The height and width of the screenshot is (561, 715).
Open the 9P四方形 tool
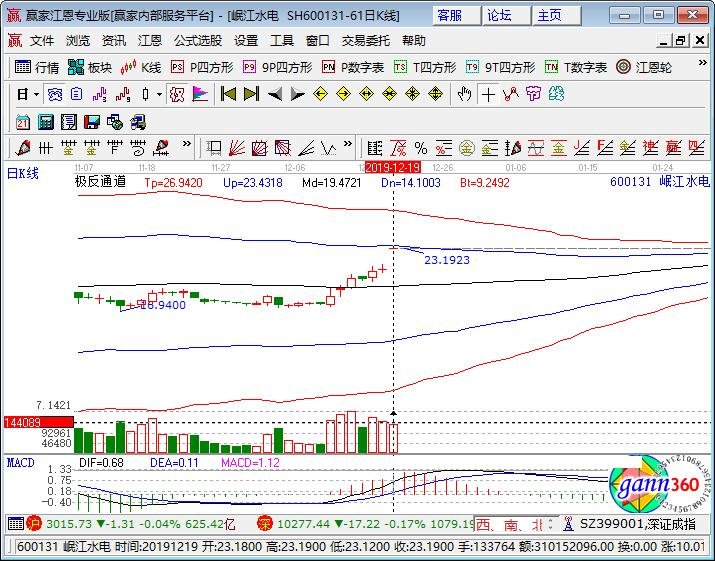pyautogui.click(x=277, y=68)
